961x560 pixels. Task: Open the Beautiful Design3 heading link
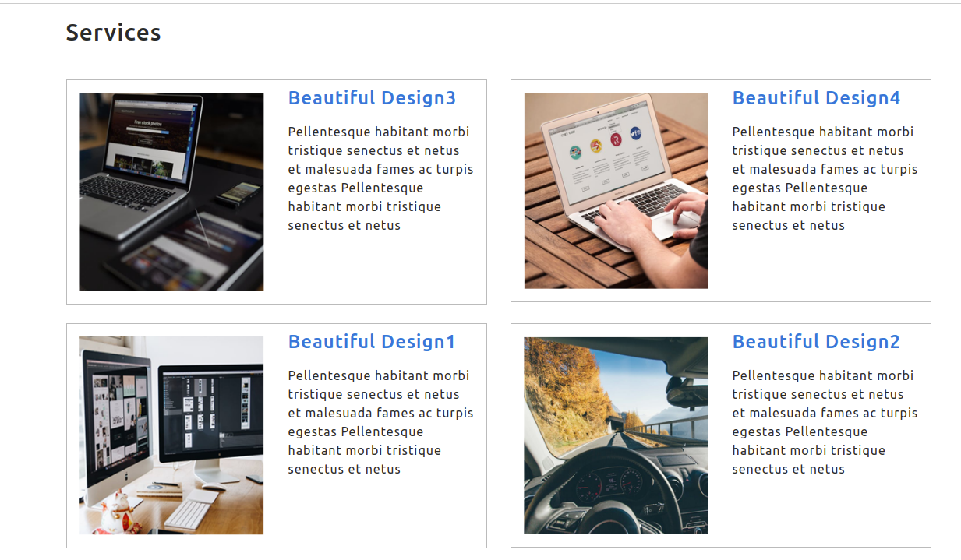pos(372,98)
